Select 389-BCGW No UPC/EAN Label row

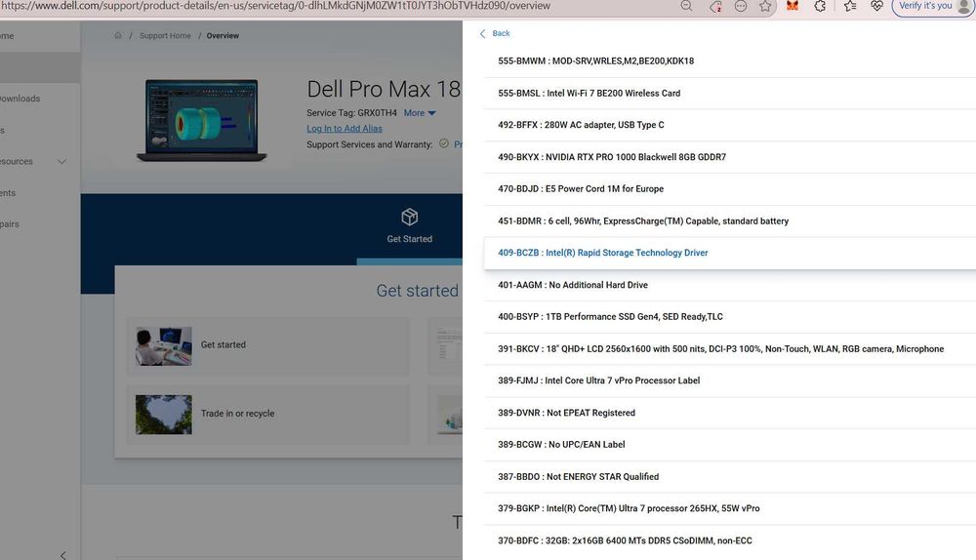[729, 445]
